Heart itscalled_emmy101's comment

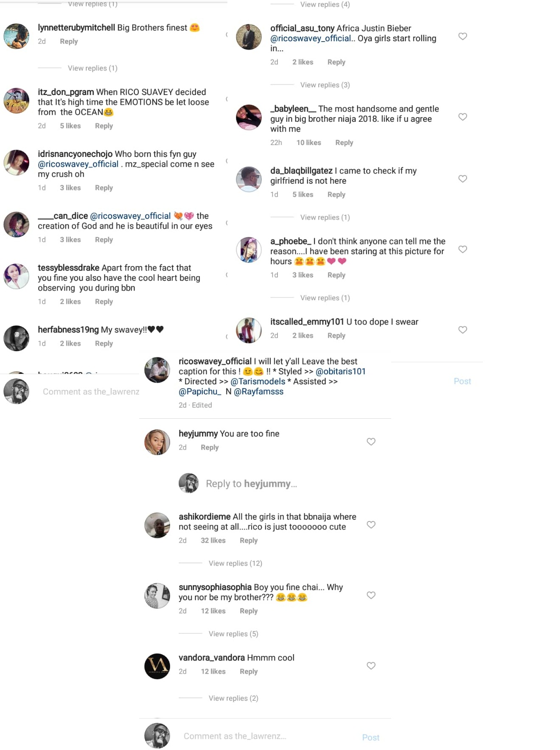click(x=462, y=330)
